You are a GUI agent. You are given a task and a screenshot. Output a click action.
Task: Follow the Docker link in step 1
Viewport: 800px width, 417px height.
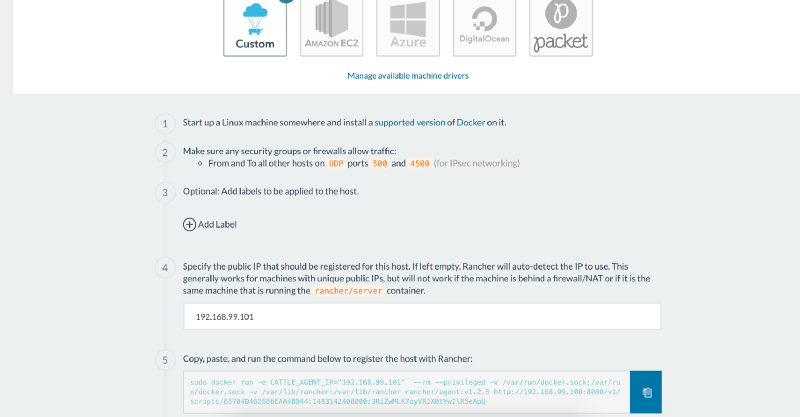tap(471, 122)
